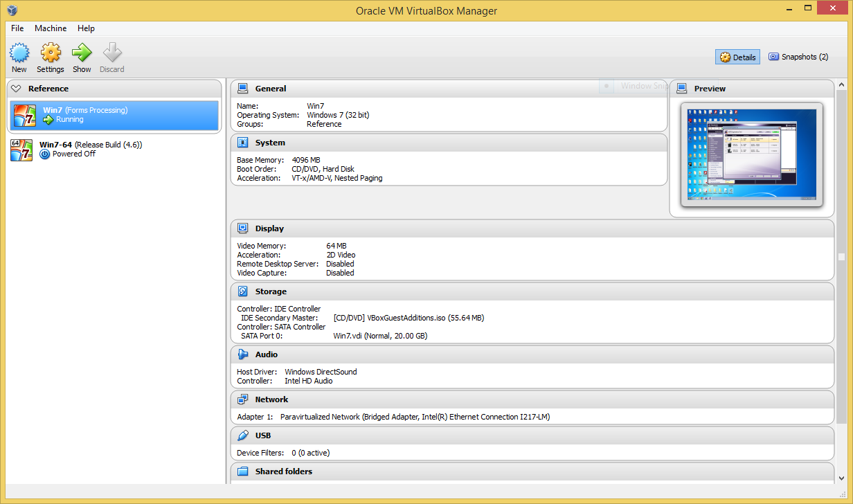Click the 4096 MB base memory value
The width and height of the screenshot is (853, 504).
[x=306, y=160]
